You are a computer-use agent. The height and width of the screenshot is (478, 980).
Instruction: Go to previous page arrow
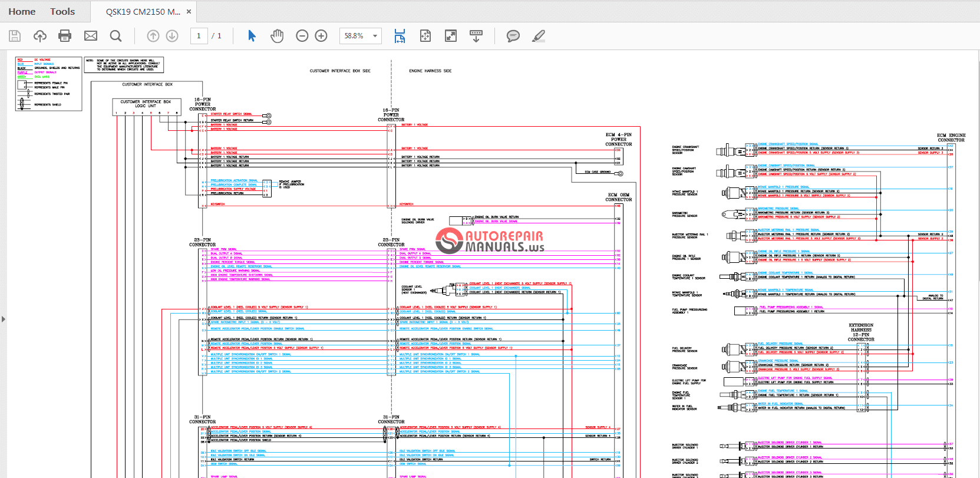[153, 36]
